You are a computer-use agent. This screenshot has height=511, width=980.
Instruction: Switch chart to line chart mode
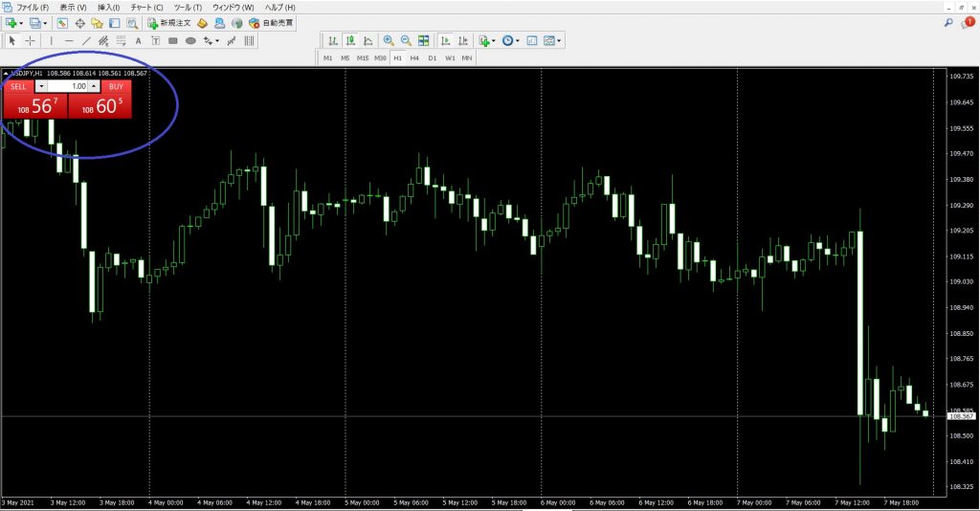point(367,41)
